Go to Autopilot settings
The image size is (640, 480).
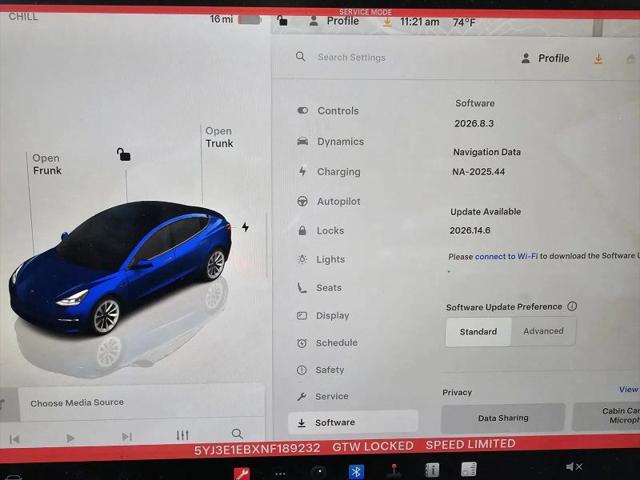329,201
